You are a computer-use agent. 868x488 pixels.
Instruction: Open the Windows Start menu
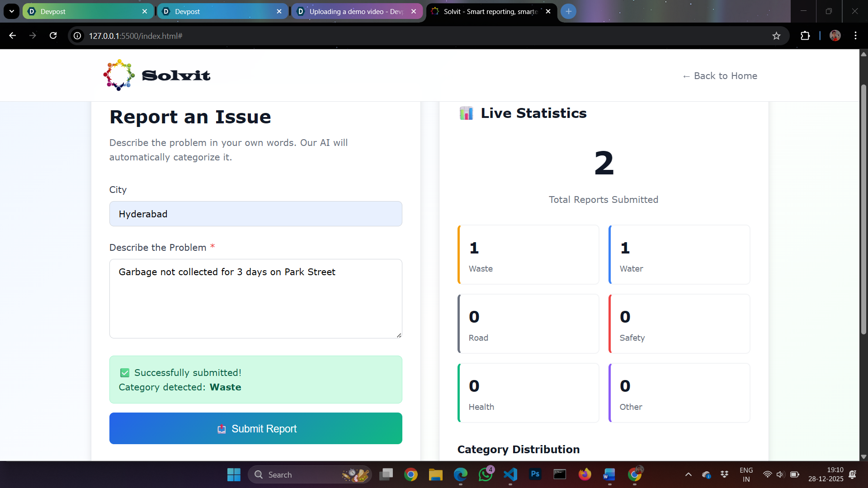(x=234, y=474)
